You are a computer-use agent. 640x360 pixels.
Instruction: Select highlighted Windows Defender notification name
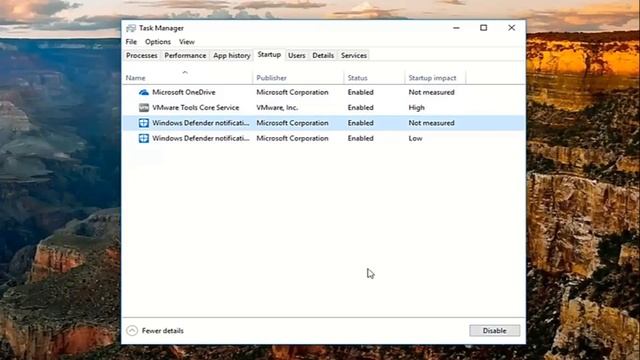[200, 123]
